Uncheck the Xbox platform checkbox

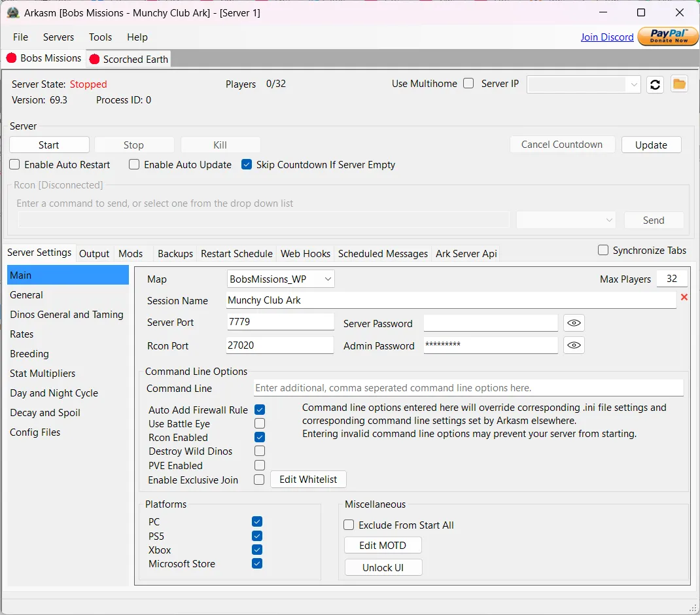(257, 550)
